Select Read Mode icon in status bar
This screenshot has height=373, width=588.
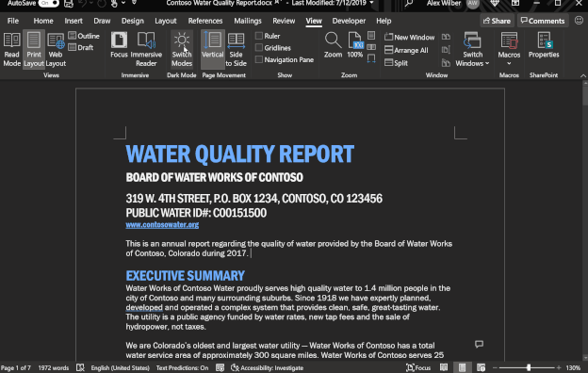[444, 367]
